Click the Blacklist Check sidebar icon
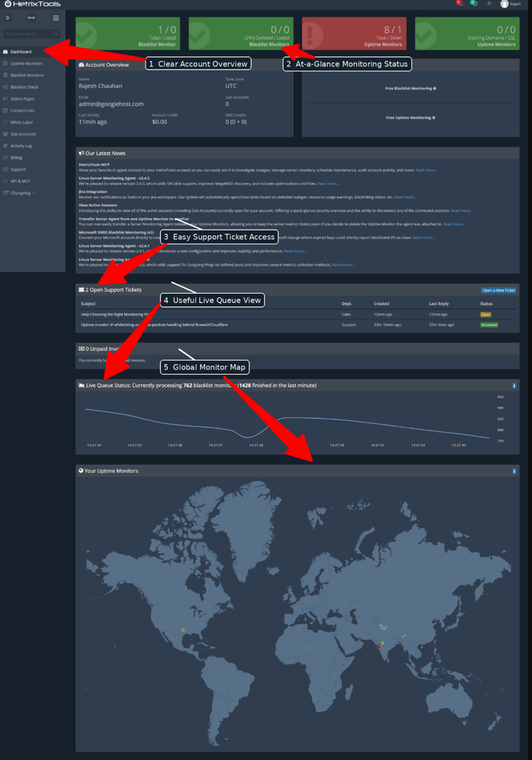Screen dimensions: 532x760 coord(5,88)
